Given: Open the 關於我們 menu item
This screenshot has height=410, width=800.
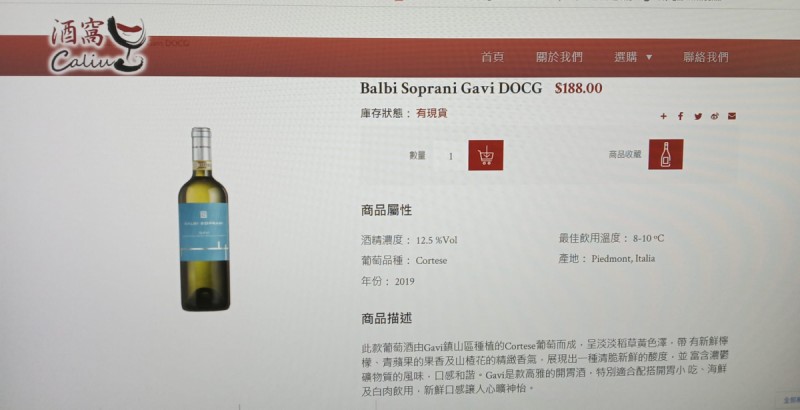Looking at the screenshot, I should [559, 57].
